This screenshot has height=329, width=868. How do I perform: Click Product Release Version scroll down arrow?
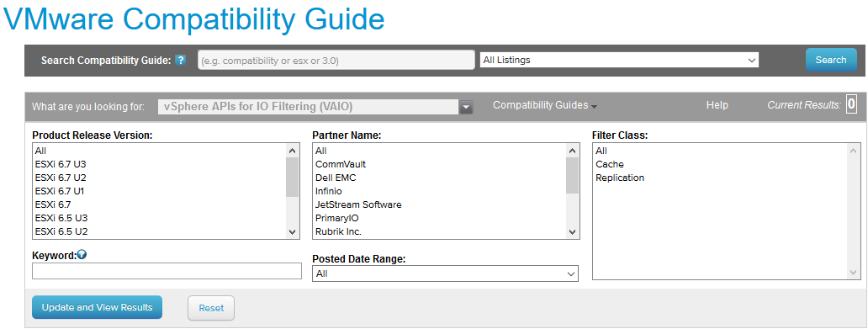tap(293, 232)
